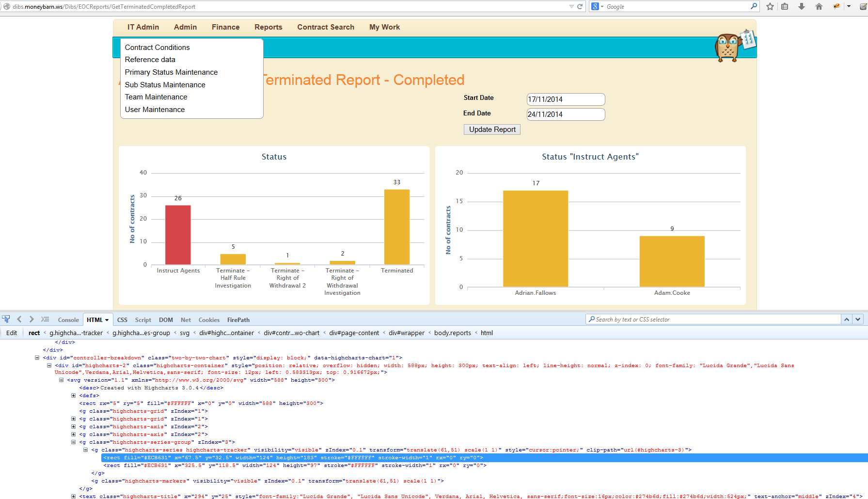Select body.reports in the Firebug breadcrumb
Viewport: 868px width, 499px height.
453,333
